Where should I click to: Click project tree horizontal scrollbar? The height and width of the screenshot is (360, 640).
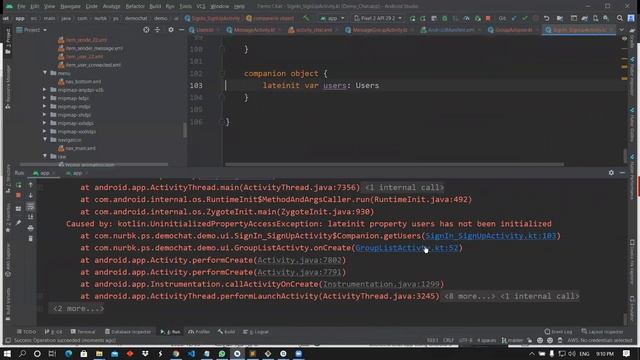tap(94, 164)
